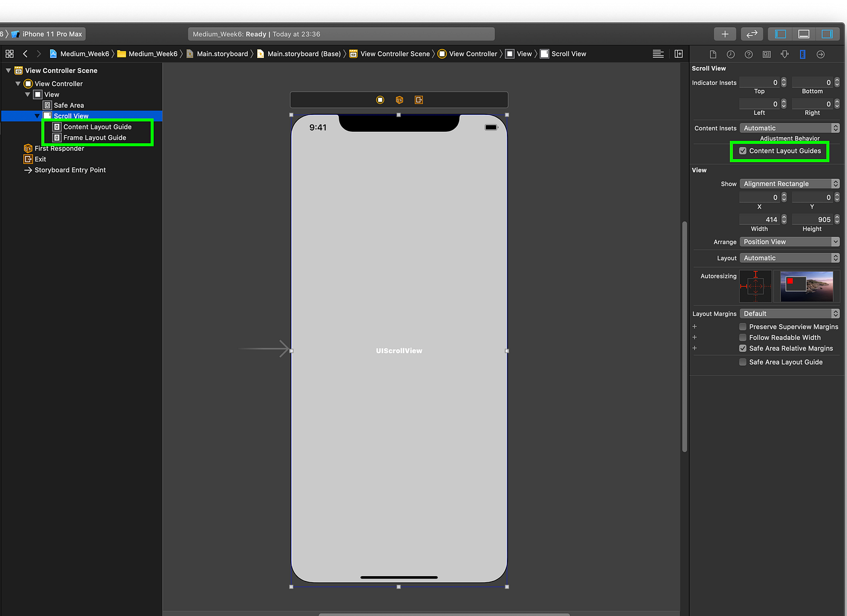Collapse the Scroll View tree item
847x616 pixels.
click(x=37, y=115)
